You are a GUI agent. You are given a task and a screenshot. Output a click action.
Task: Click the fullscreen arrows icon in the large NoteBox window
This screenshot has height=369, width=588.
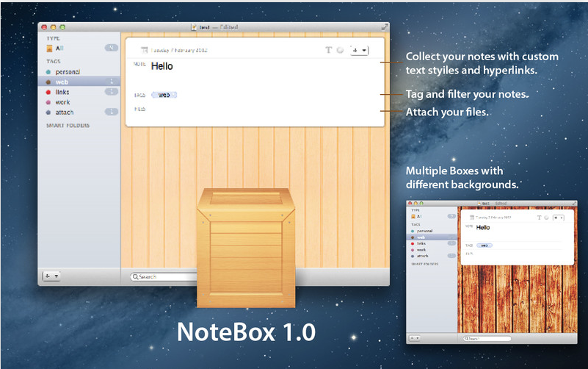(x=385, y=27)
